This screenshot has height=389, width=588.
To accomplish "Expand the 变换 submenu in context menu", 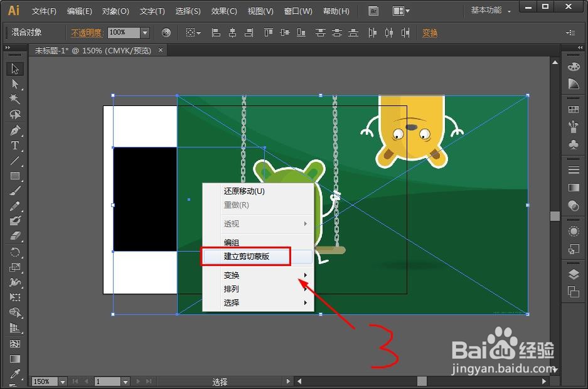I will click(305, 275).
